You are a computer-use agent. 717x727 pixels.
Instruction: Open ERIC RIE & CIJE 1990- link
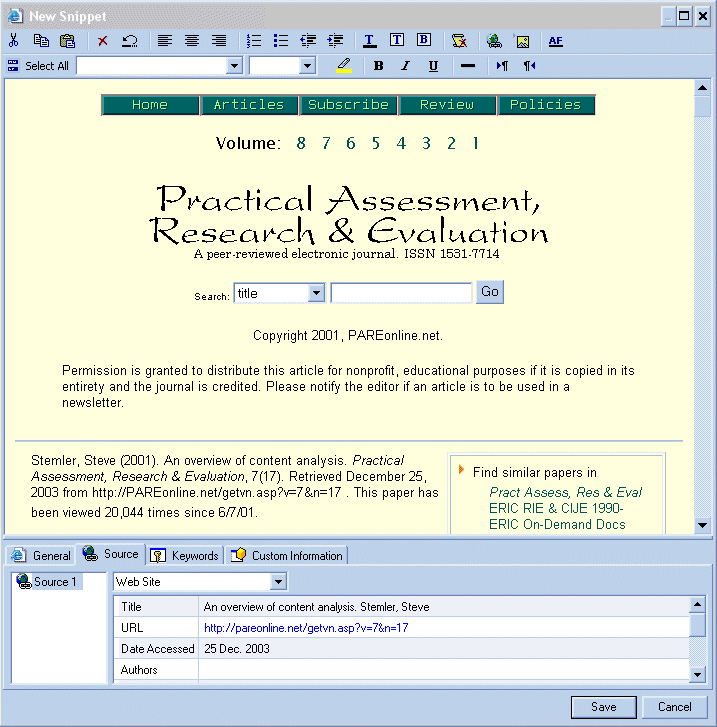[556, 508]
